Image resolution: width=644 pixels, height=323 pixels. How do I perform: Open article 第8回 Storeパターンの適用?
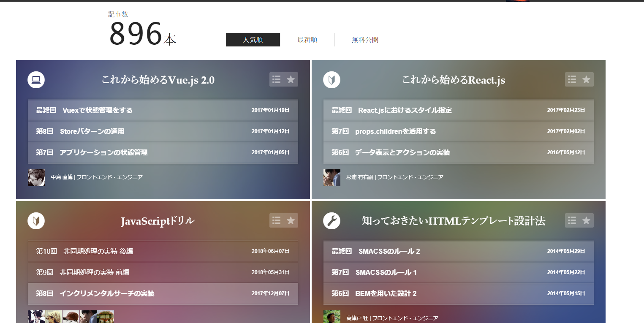point(163,131)
